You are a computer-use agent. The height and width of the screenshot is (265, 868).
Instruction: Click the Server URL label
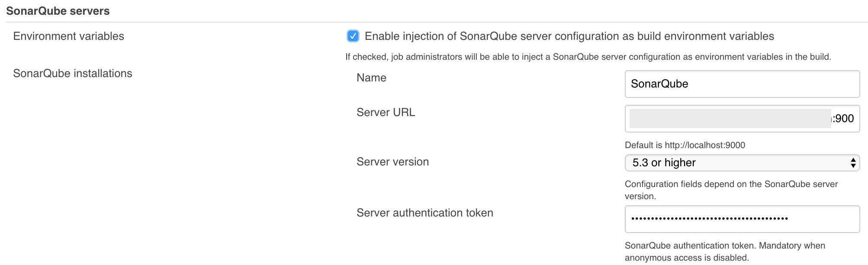point(386,112)
